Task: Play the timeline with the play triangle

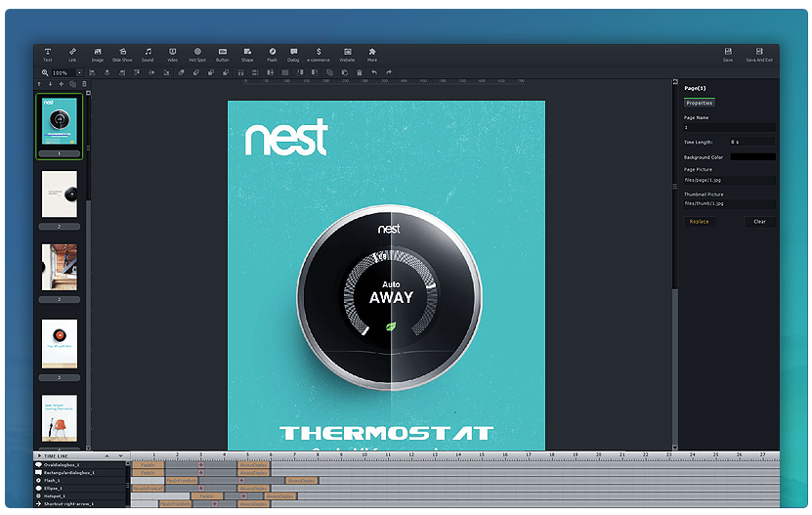Action: (x=39, y=456)
